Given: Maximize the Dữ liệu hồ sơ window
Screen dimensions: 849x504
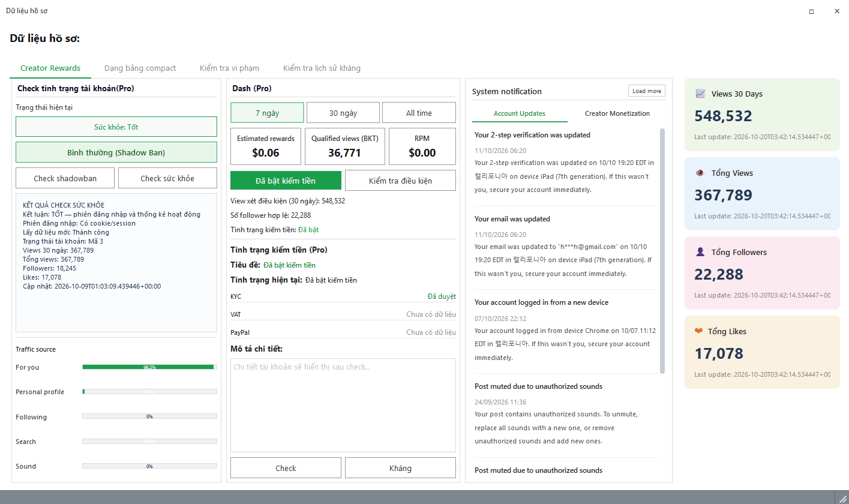Looking at the screenshot, I should click(x=811, y=11).
